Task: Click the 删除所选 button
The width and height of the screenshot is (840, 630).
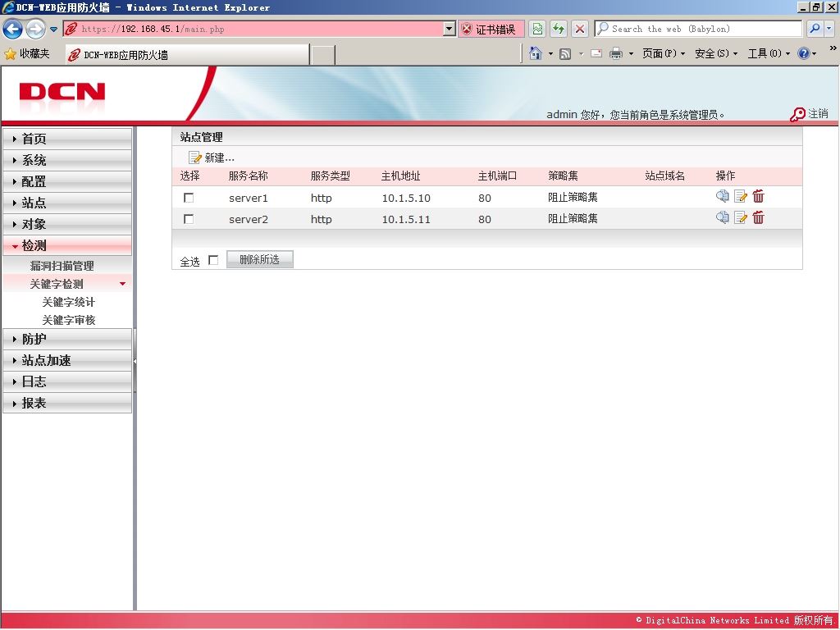Action: coord(260,260)
